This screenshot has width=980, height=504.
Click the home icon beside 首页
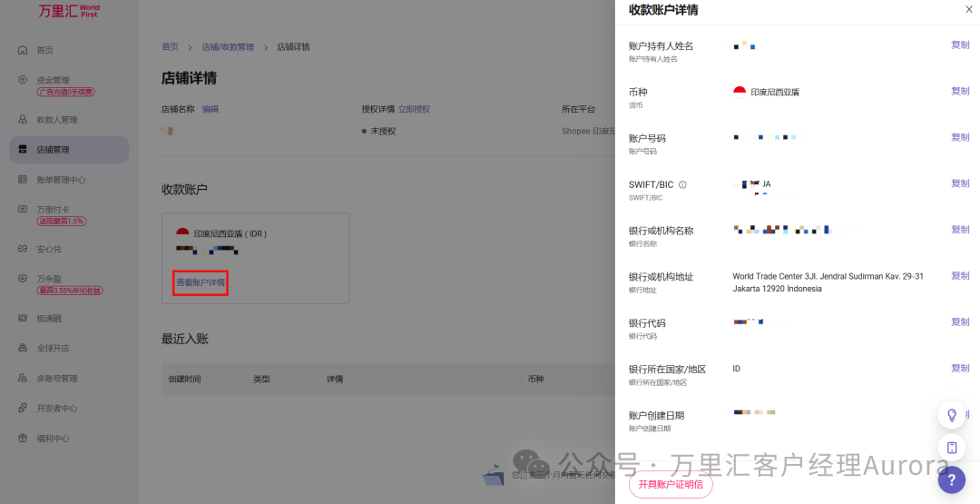(x=23, y=50)
